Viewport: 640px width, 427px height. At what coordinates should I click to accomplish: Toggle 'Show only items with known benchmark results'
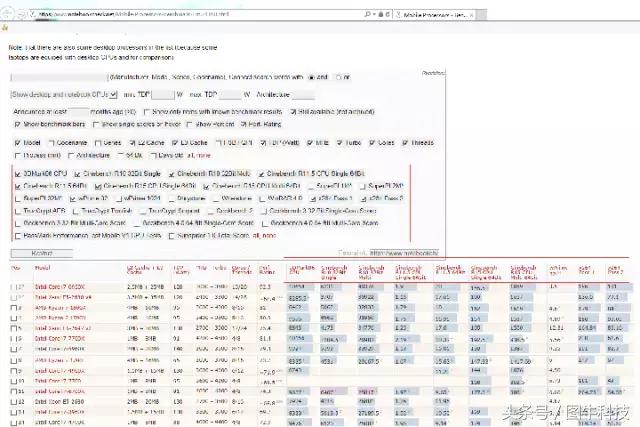click(x=147, y=112)
